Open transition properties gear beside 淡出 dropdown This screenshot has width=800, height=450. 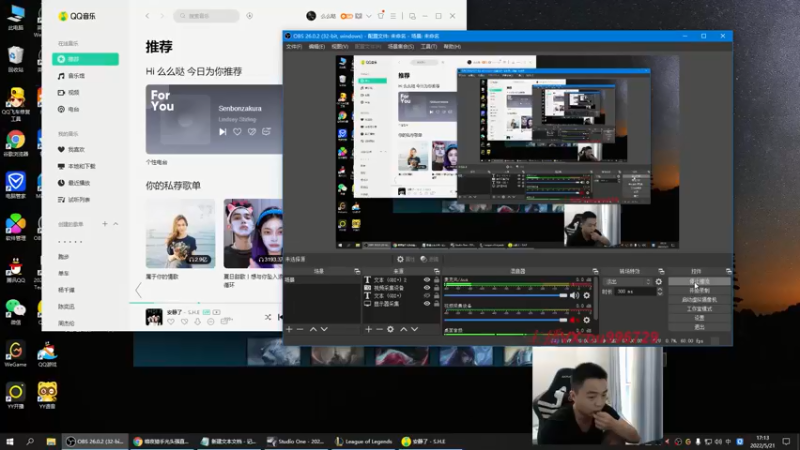pos(659,282)
